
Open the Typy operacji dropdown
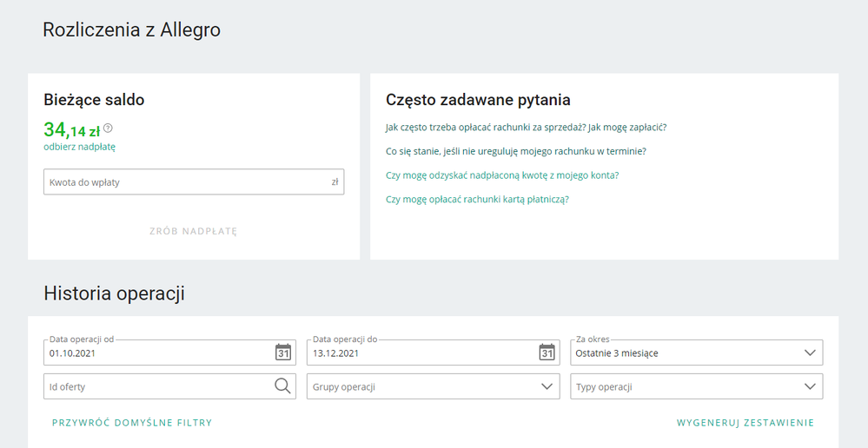tap(696, 386)
